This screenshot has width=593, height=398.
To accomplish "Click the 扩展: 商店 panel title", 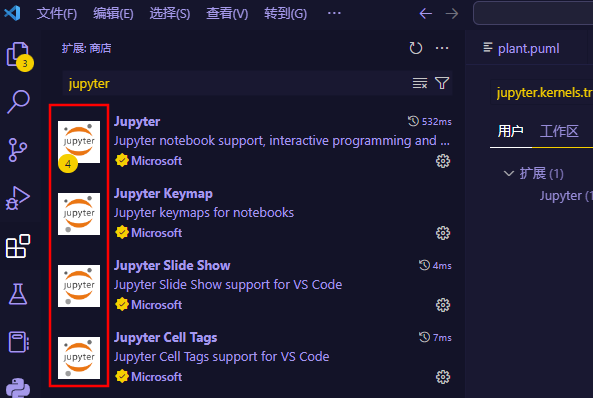I will click(87, 48).
